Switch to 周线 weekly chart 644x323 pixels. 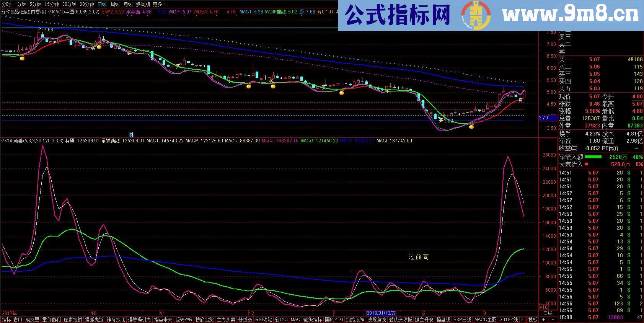coord(115,4)
